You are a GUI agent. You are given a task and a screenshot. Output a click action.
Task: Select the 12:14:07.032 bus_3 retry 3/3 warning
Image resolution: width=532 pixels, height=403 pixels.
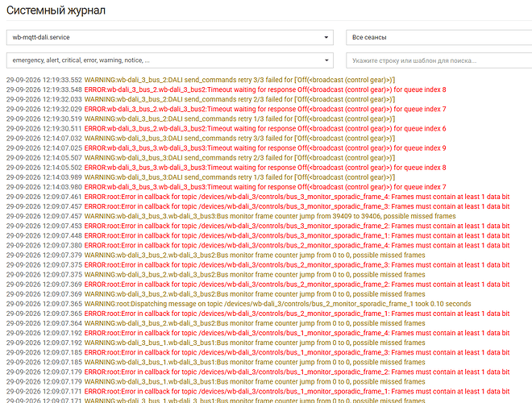201,139
